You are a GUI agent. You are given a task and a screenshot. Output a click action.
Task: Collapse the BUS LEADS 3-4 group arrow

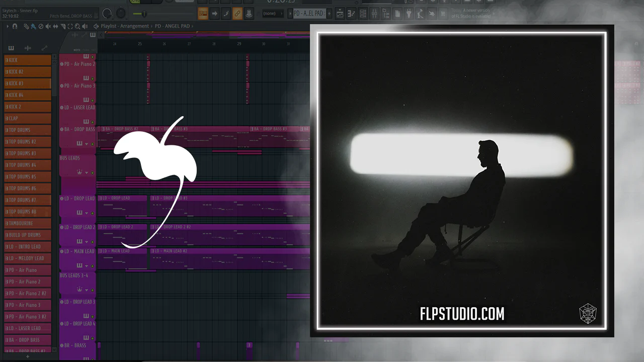(x=87, y=290)
